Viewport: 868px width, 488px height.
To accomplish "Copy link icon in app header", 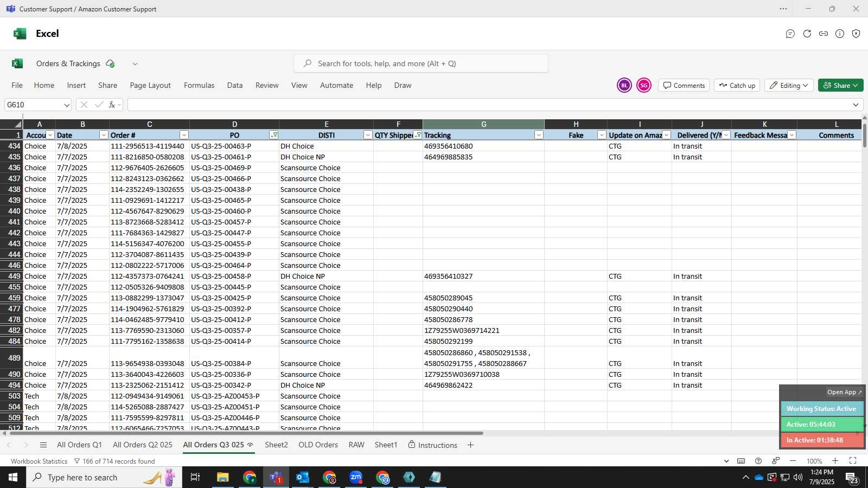I will 824,34.
